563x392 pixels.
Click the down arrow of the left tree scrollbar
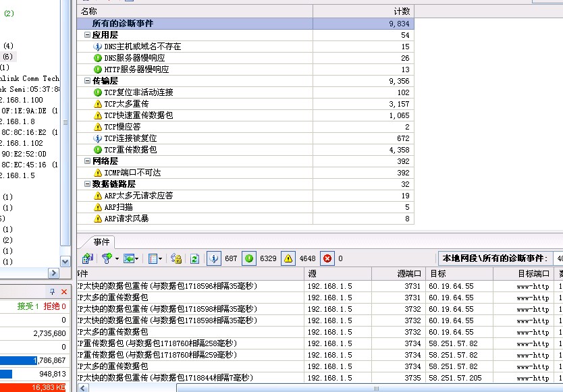[x=65, y=261]
